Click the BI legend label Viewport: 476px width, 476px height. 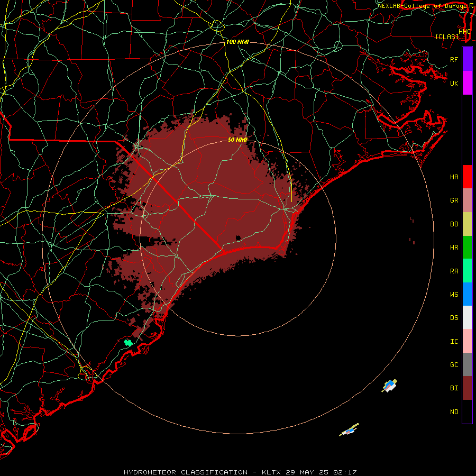(x=454, y=388)
